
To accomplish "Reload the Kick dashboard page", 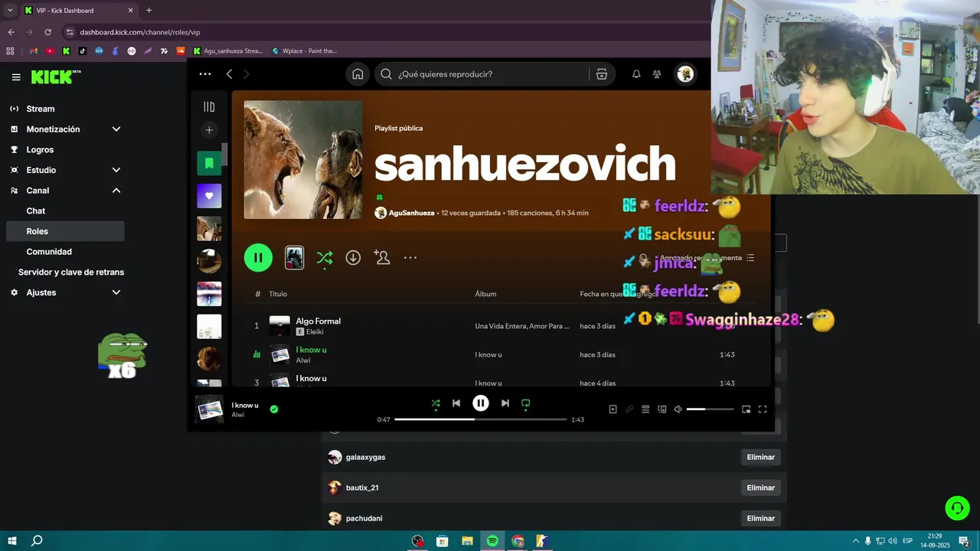I will [x=47, y=32].
